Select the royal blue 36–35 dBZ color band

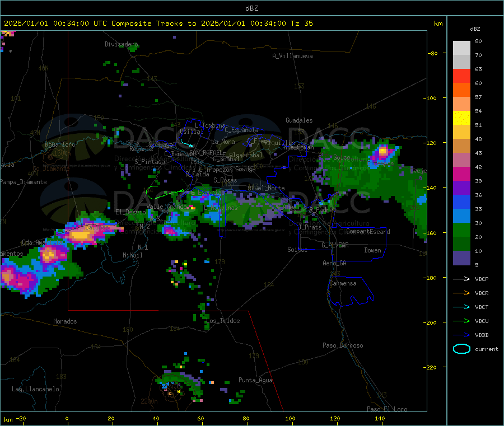pyautogui.click(x=461, y=202)
